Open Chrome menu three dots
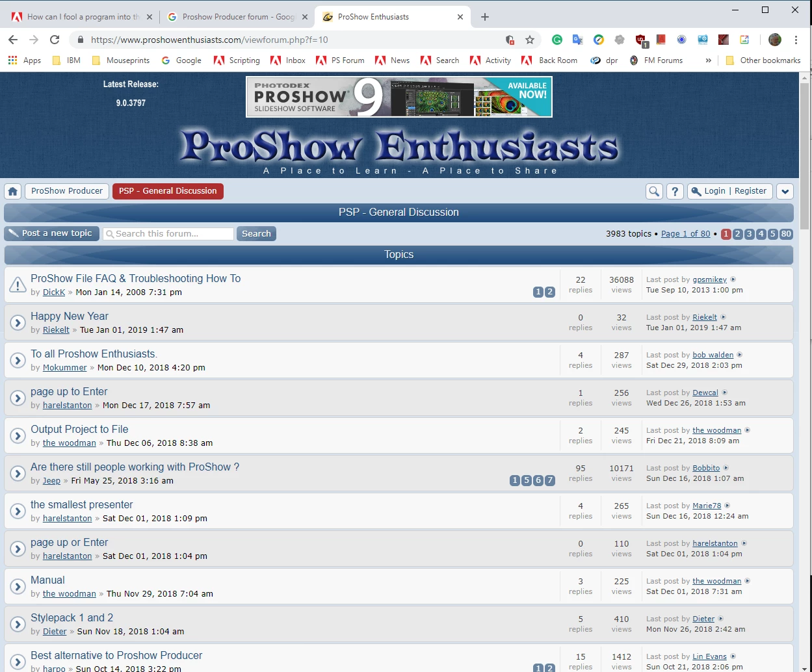 (796, 40)
